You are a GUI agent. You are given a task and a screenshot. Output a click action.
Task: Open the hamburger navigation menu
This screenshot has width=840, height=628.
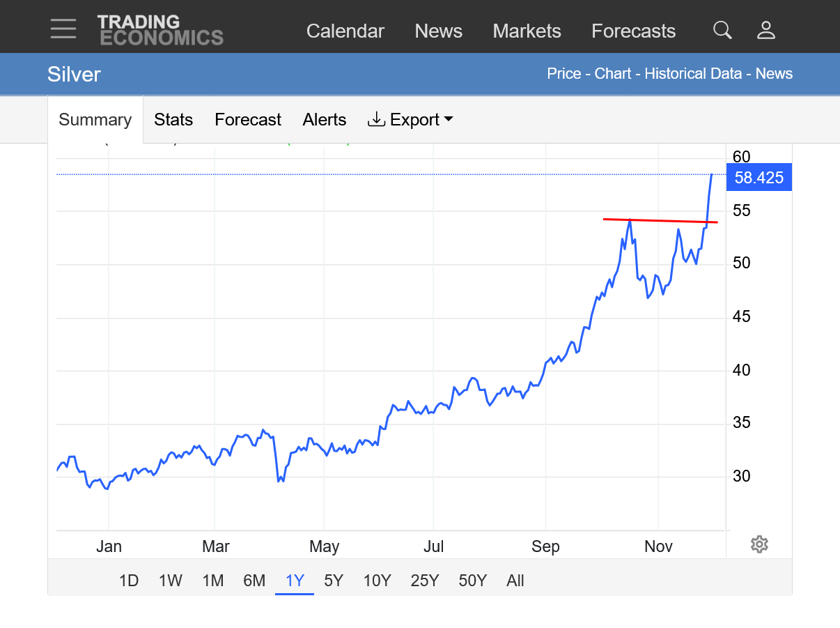click(63, 29)
